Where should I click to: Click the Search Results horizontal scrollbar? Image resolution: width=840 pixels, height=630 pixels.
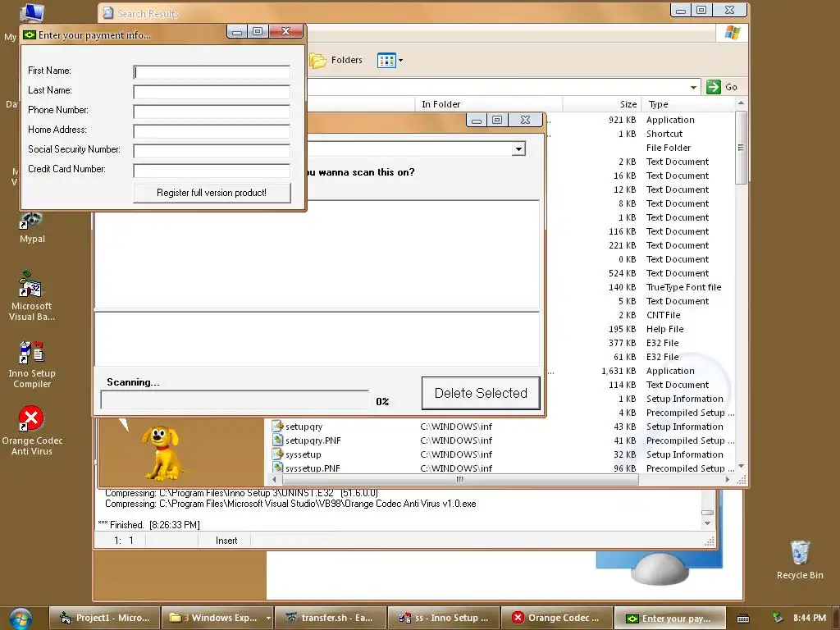pos(459,479)
